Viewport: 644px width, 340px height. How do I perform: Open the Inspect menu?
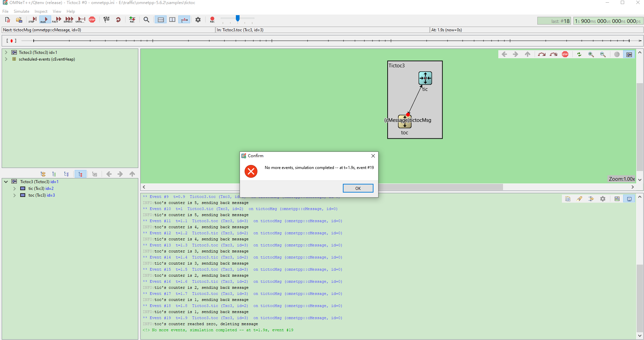point(41,11)
